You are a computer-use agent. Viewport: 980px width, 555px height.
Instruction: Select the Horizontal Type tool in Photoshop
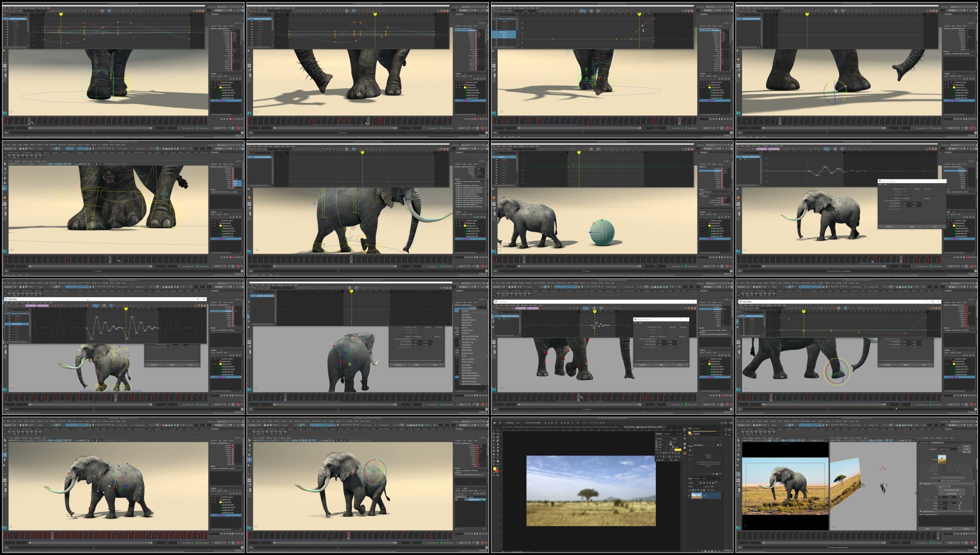pos(493,458)
